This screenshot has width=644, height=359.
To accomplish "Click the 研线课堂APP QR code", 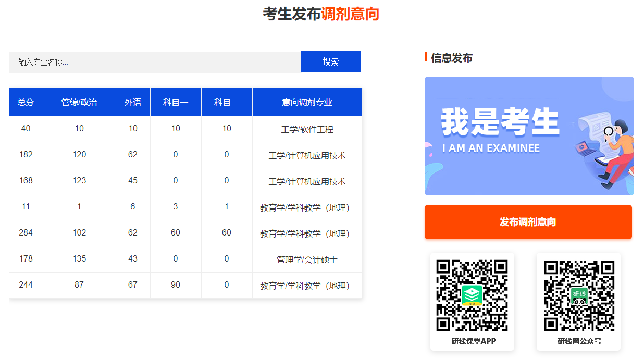I will coord(472,295).
